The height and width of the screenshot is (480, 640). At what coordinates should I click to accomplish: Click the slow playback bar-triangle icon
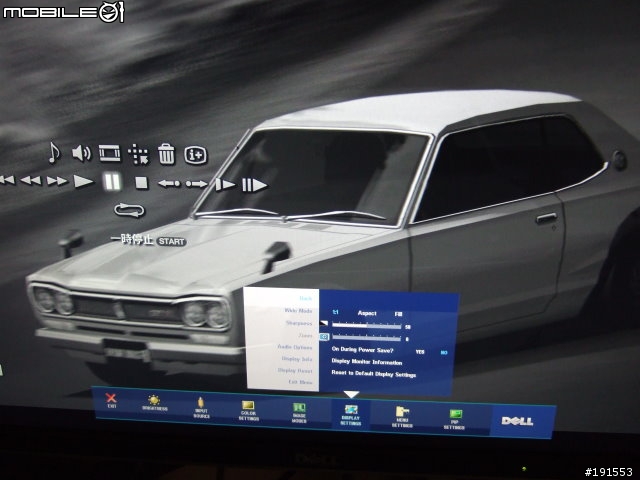[225, 184]
